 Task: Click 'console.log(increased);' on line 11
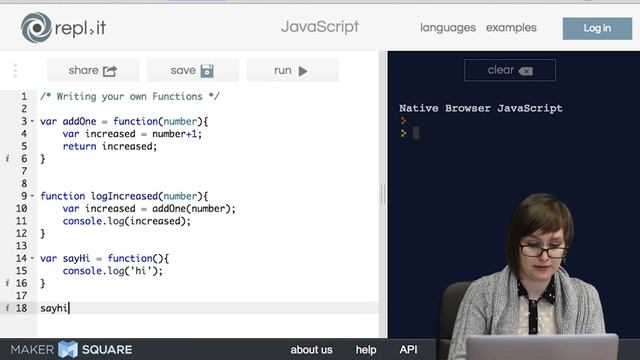[x=127, y=221]
